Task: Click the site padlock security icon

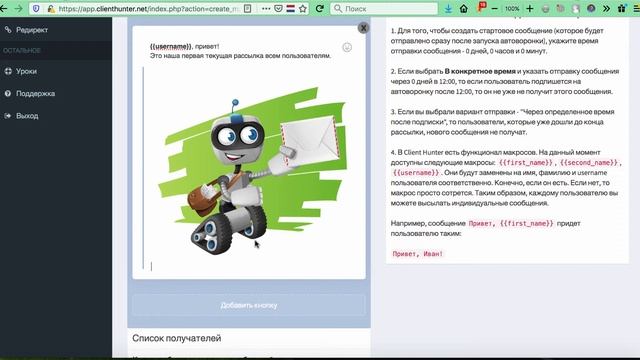Action: 51,9
